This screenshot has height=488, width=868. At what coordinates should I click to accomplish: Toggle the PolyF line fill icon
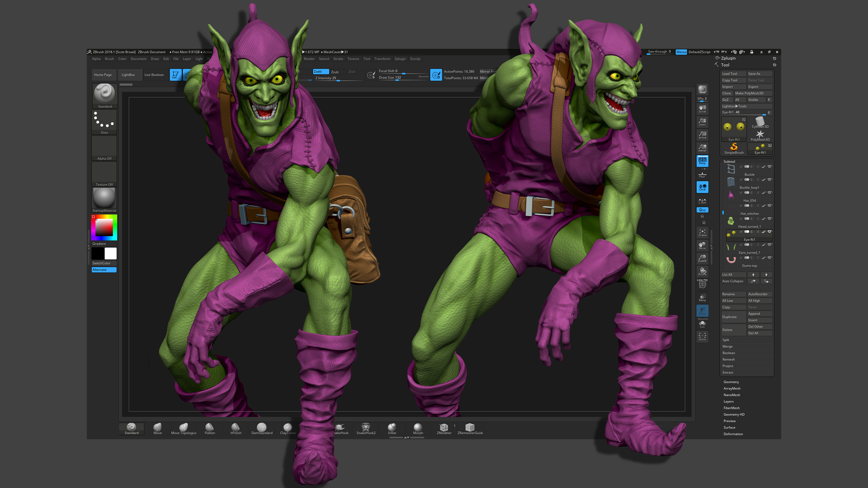(x=702, y=284)
